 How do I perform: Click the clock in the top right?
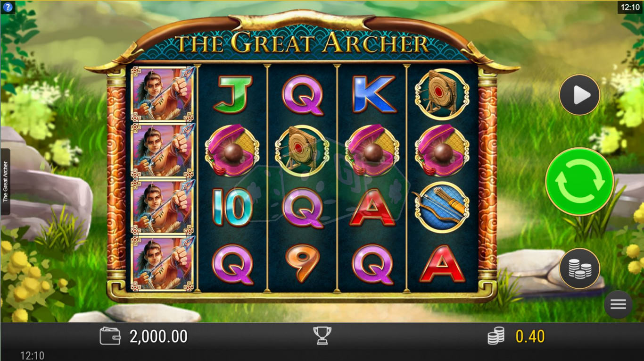[x=630, y=7]
